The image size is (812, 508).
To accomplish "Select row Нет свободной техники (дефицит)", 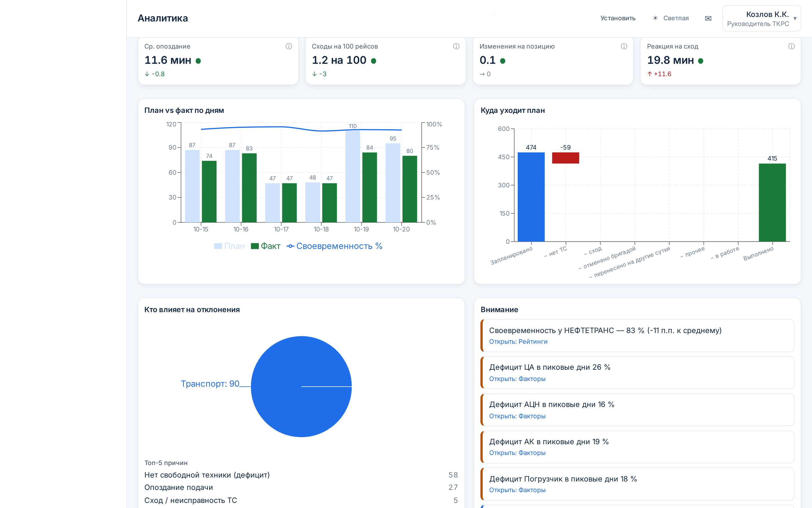I will 301,475.
